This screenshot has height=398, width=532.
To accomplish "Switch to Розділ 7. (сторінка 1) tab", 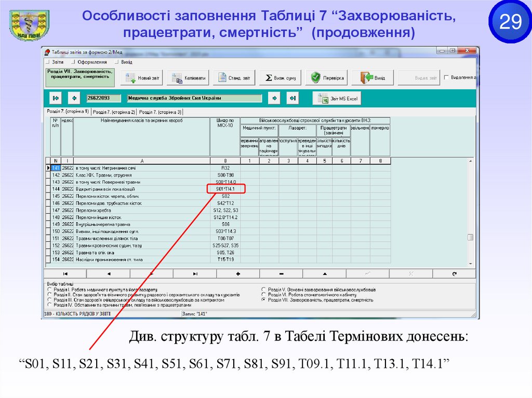I will pyautogui.click(x=68, y=111).
